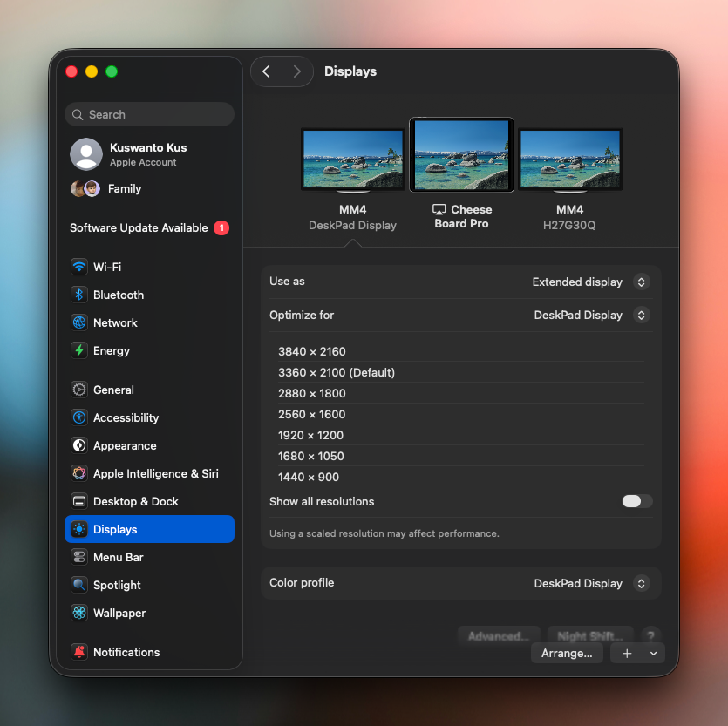The image size is (728, 726).
Task: Go back with the left chevron
Action: click(x=267, y=71)
